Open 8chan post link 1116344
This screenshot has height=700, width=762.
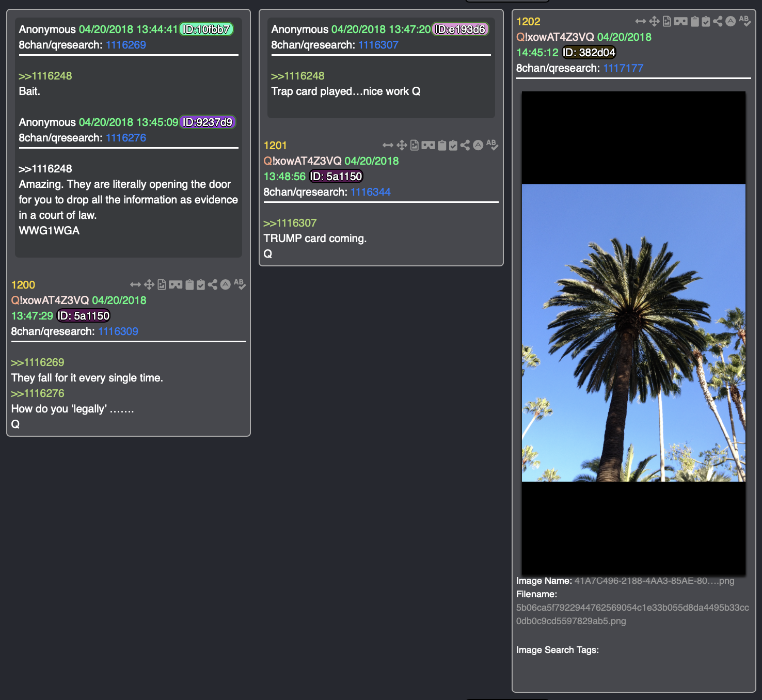tap(371, 192)
